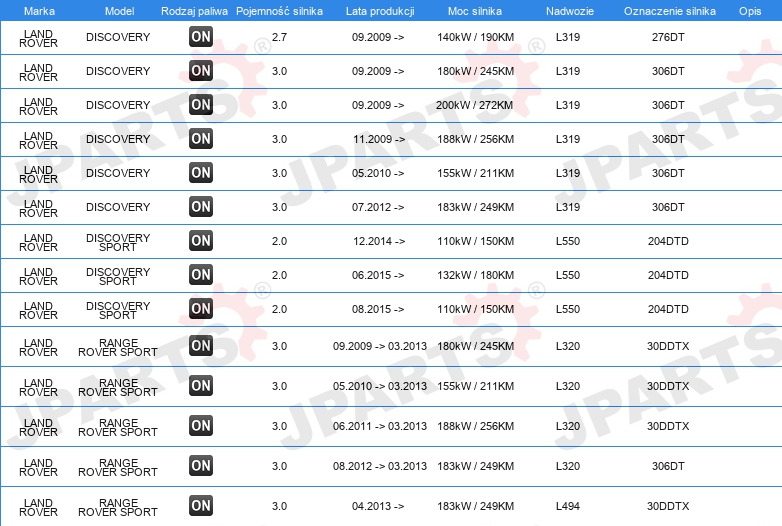This screenshot has width=782, height=526.
Task: Select the Rodzaj paliwa column header
Action: [x=194, y=11]
